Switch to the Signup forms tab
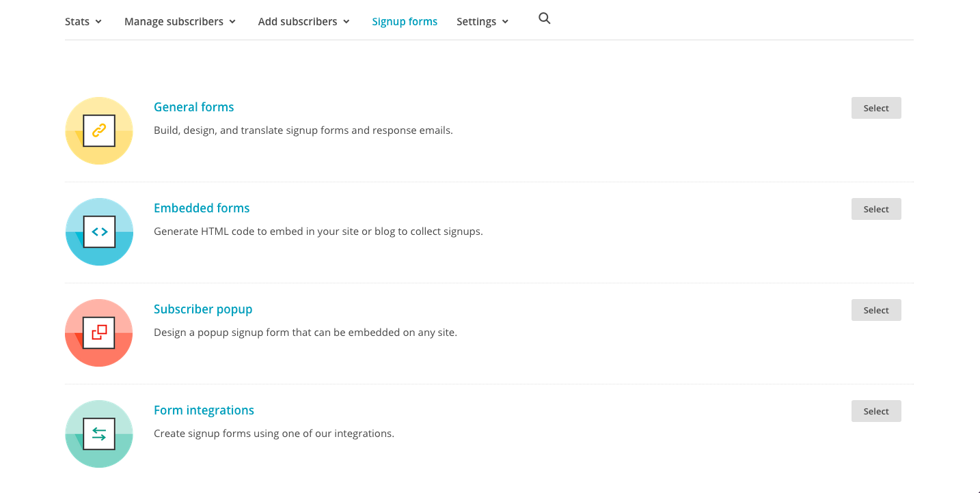This screenshot has width=980, height=493. coord(404,21)
